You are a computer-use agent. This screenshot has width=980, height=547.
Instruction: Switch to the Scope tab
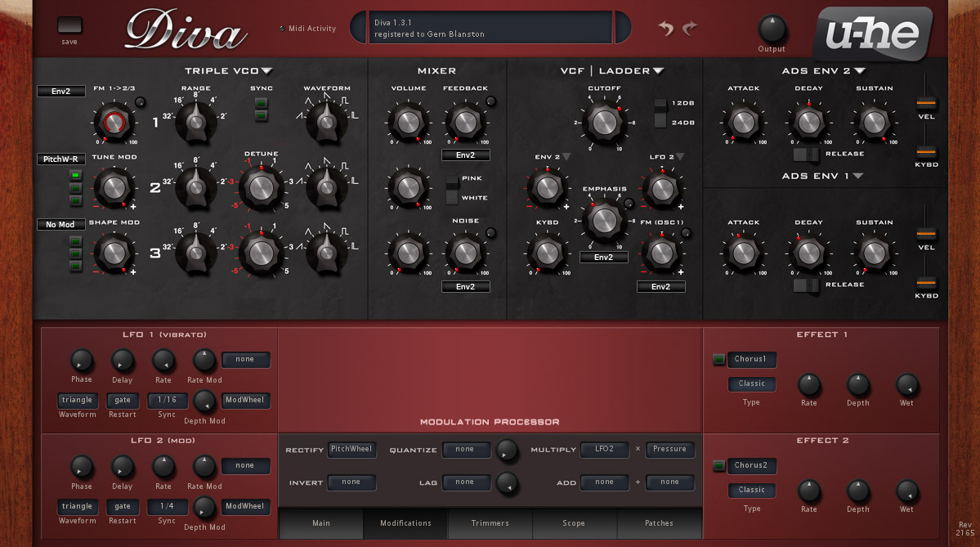coord(574,523)
